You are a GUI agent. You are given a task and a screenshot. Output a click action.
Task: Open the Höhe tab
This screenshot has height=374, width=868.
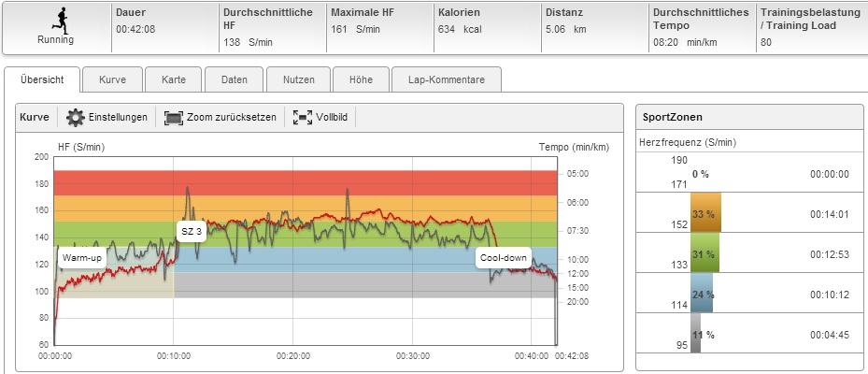361,80
